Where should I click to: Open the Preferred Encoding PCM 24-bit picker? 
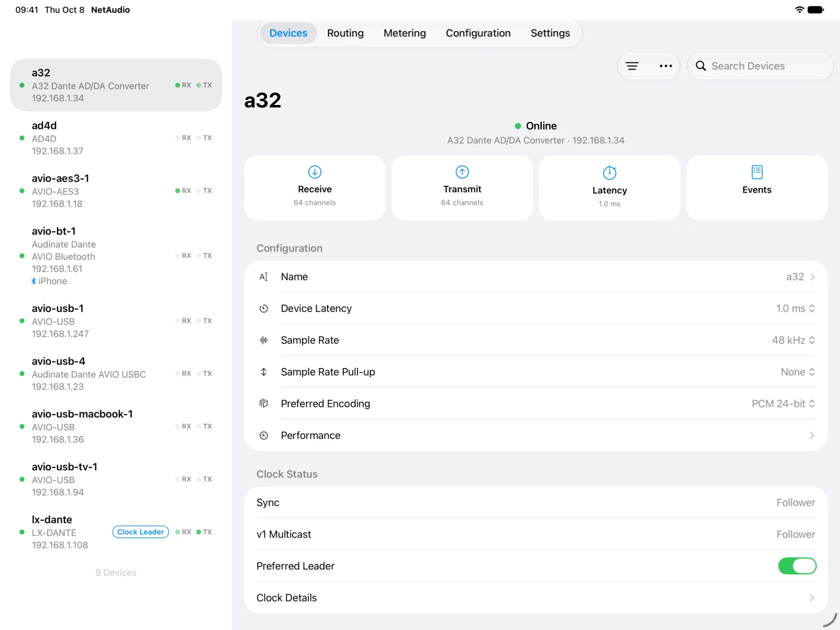(x=783, y=403)
